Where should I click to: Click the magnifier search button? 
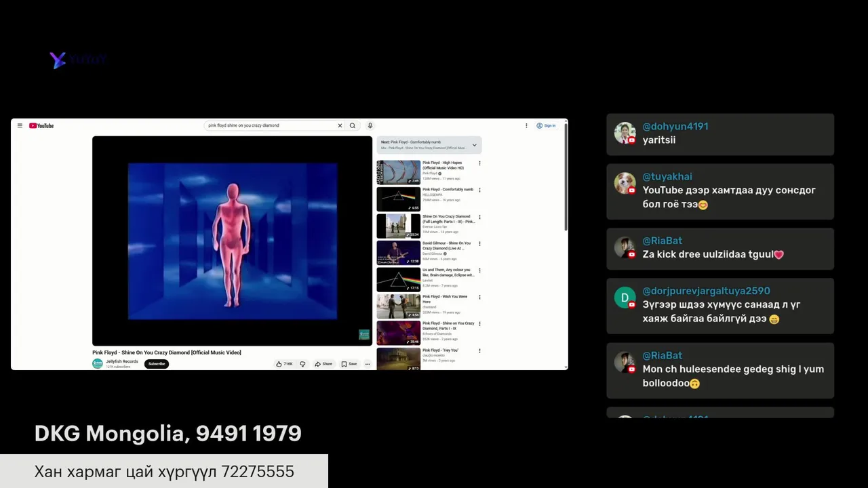[x=352, y=125]
